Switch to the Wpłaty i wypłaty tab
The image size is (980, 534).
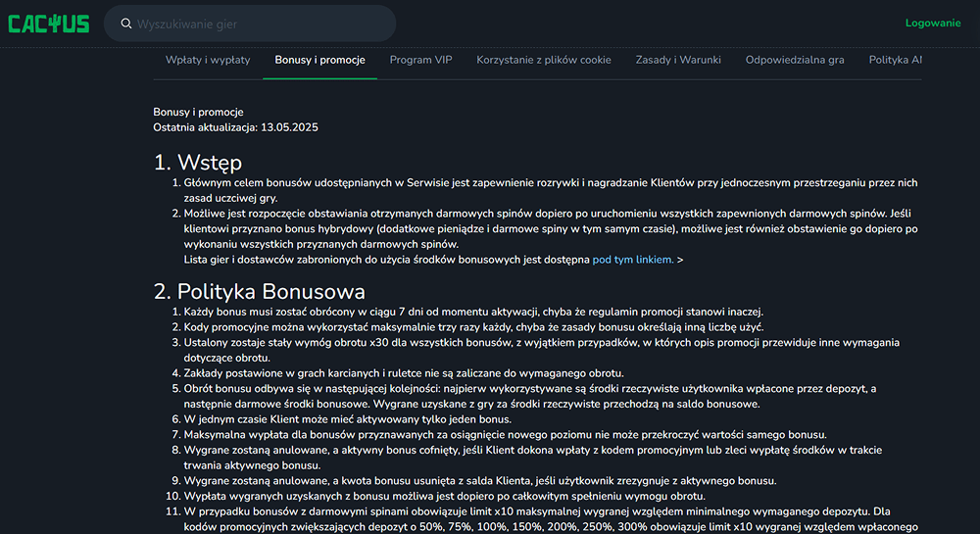208,60
